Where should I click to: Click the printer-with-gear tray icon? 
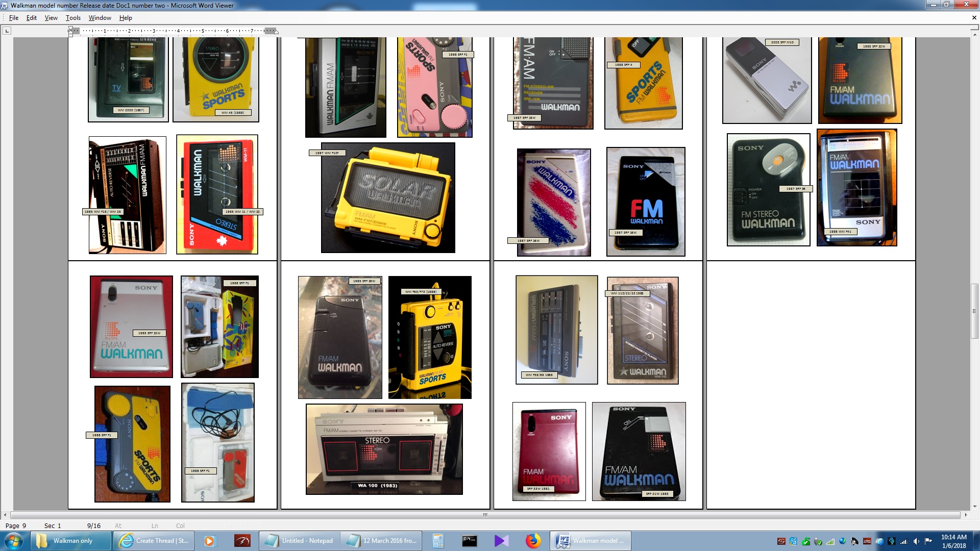(879, 541)
